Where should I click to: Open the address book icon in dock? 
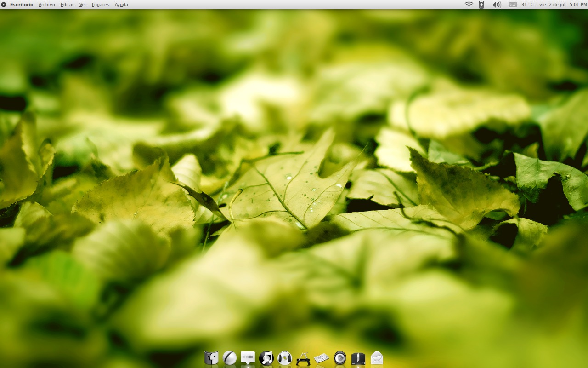point(322,358)
